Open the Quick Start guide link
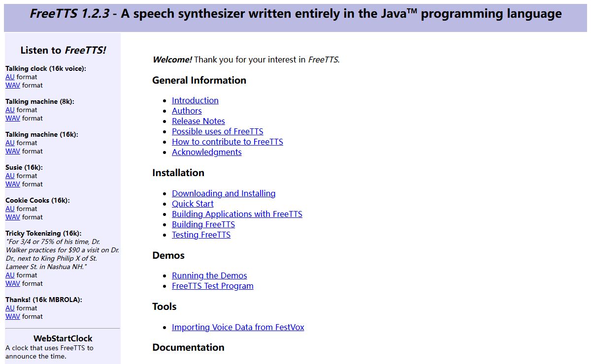591x364 pixels. pos(193,204)
